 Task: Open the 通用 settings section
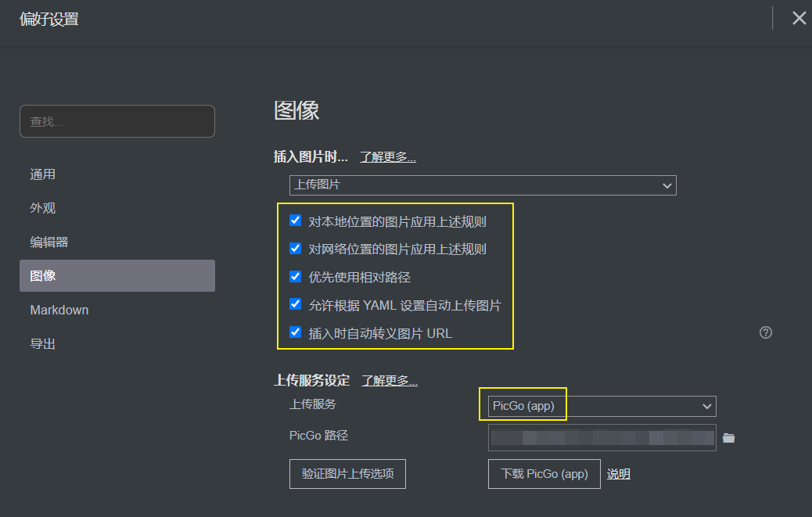43,174
